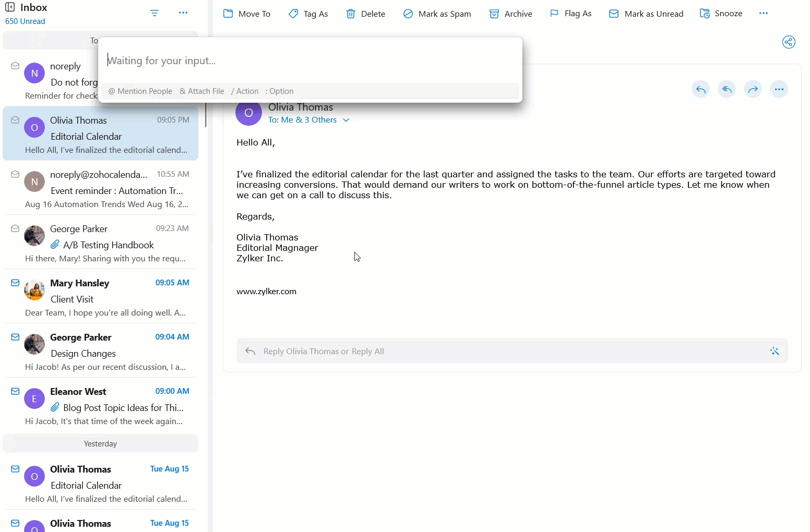The height and width of the screenshot is (532, 810).
Task: Click the reply arrow icon in the reply box
Action: [251, 351]
